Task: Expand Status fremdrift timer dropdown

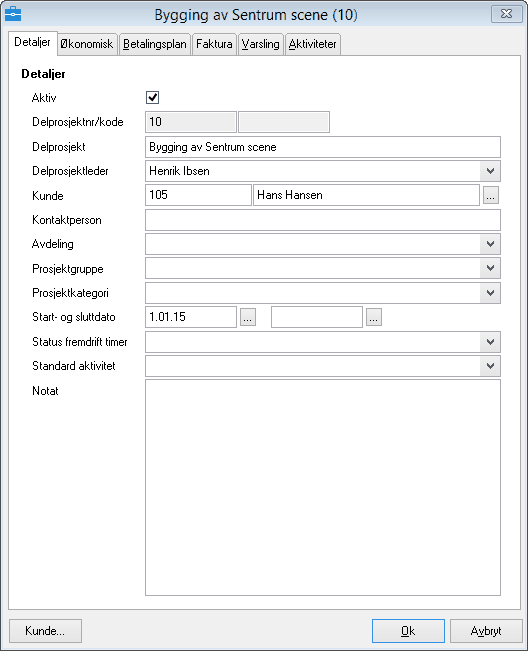Action: click(490, 342)
